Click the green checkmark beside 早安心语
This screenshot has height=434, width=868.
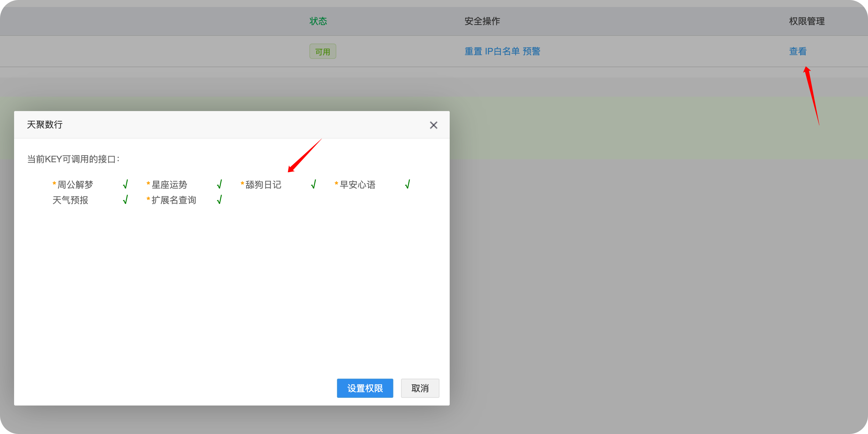point(407,184)
